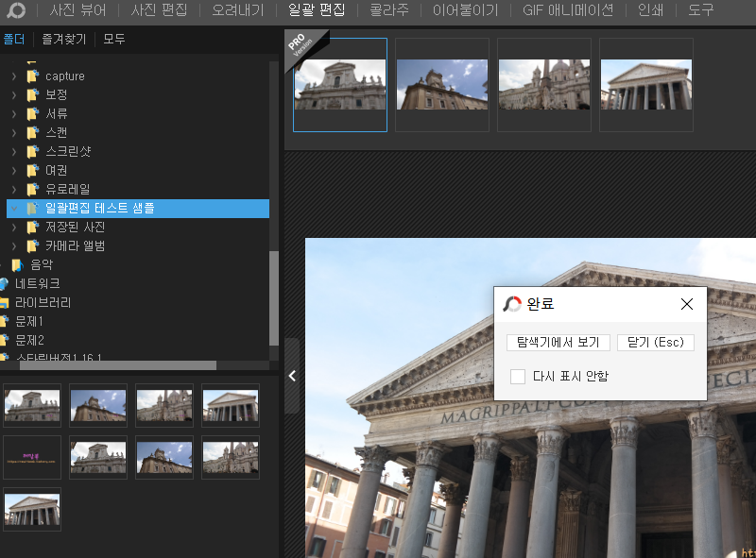Click the 카메라 앨범 folder icon
This screenshot has height=558, width=756.
tap(33, 246)
